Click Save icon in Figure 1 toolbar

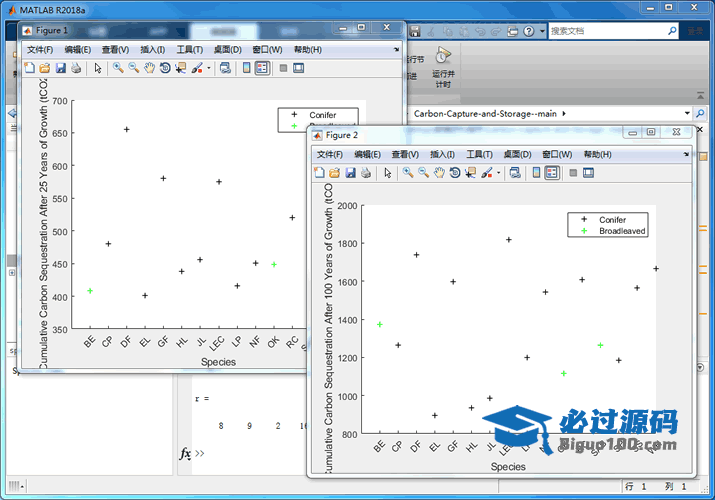click(60, 68)
